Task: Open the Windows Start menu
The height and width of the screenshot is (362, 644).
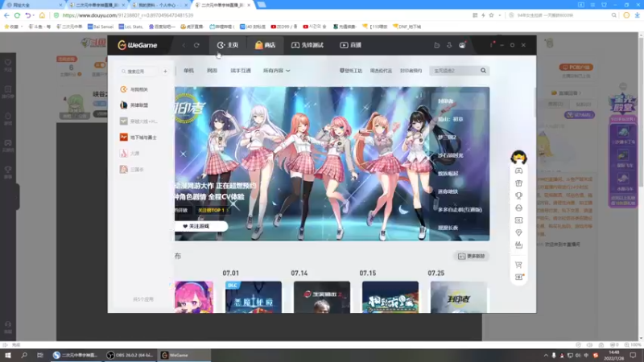Action: tap(8, 356)
